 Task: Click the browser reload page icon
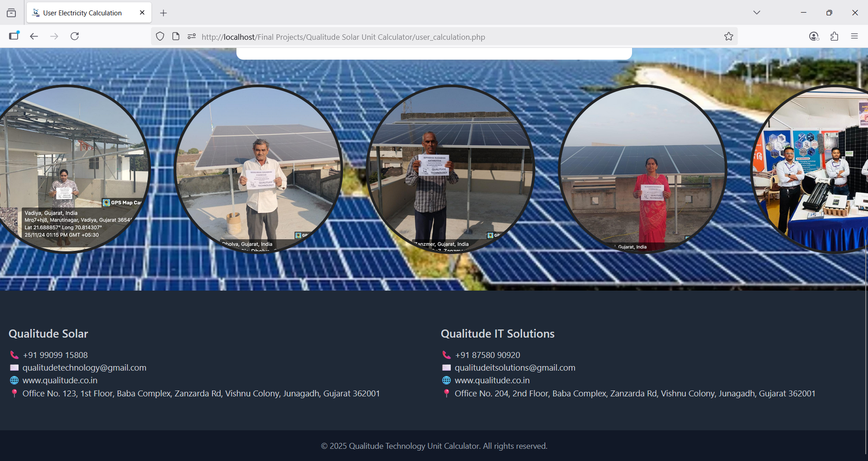[75, 36]
